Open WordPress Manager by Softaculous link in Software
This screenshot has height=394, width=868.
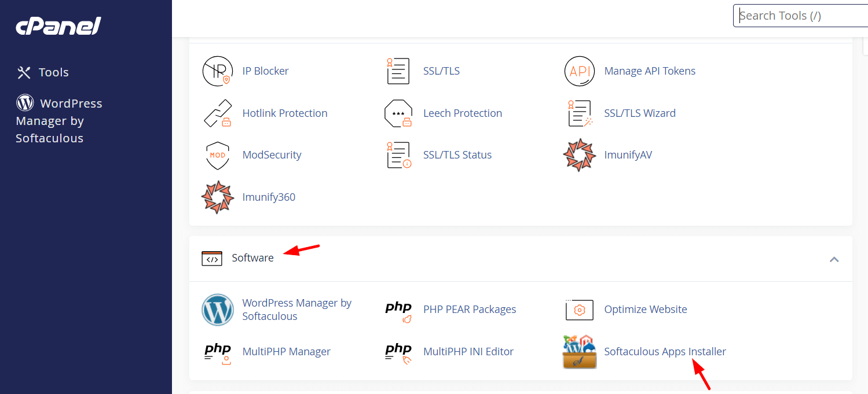297,310
